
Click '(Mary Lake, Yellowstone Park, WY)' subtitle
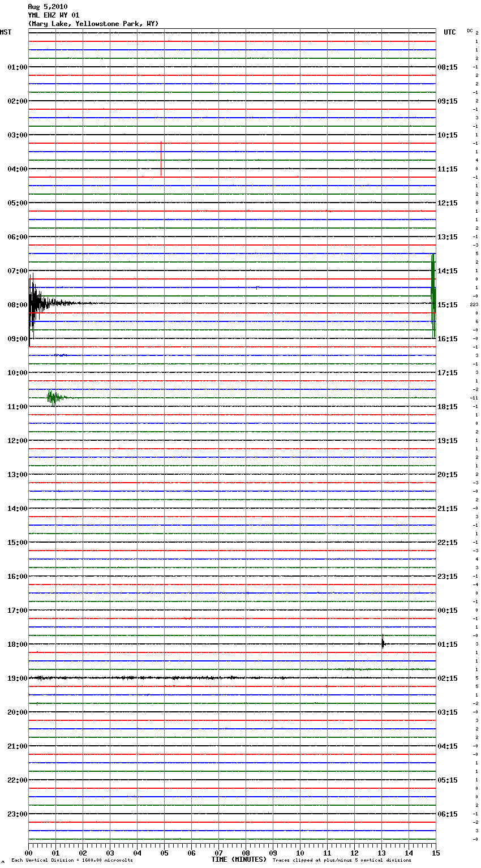[x=93, y=24]
